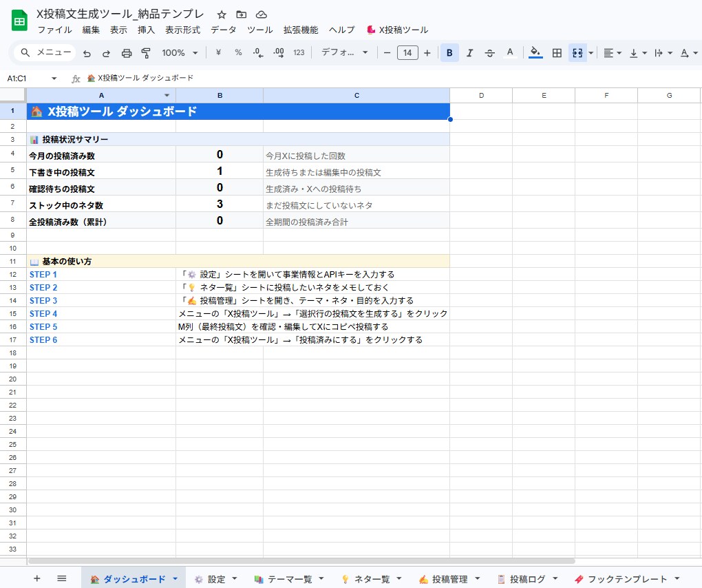
Task: Apply percent format
Action: 238,53
